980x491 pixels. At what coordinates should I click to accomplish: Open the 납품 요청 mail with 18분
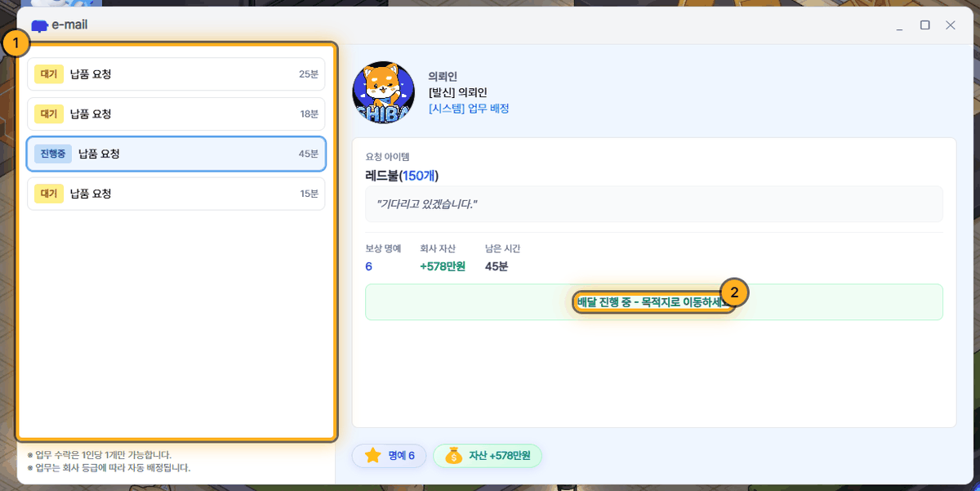[x=176, y=114]
